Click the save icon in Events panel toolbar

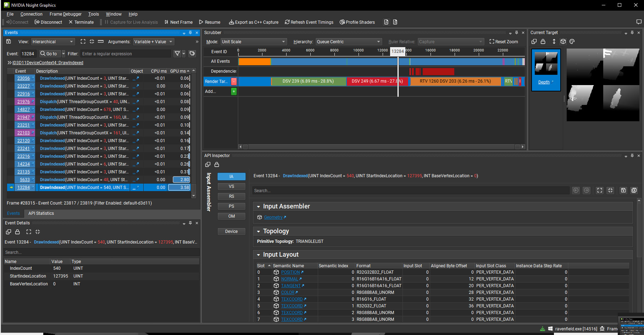9,41
